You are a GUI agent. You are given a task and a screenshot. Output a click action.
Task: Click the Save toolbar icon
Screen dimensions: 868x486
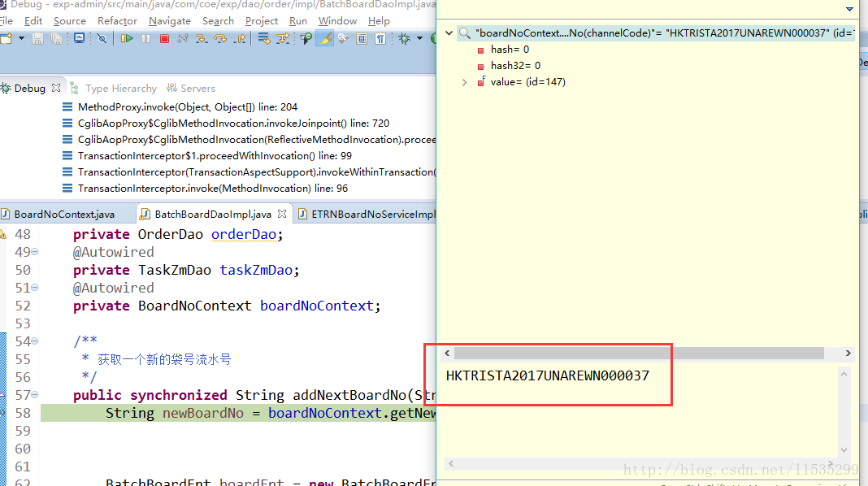(37, 38)
